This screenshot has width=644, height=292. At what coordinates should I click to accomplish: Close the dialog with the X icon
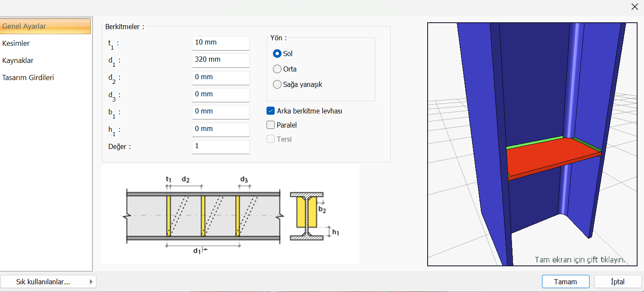point(635,6)
